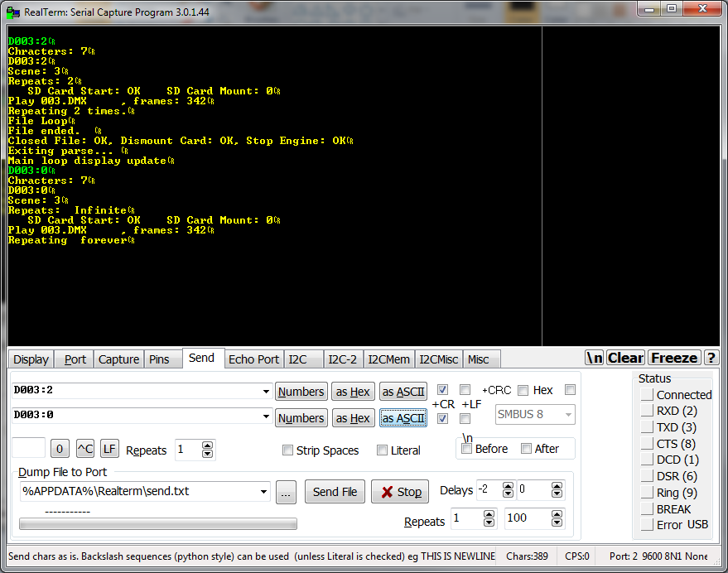Decrease the 100 value stepper
The height and width of the screenshot is (573, 728).
(x=557, y=522)
